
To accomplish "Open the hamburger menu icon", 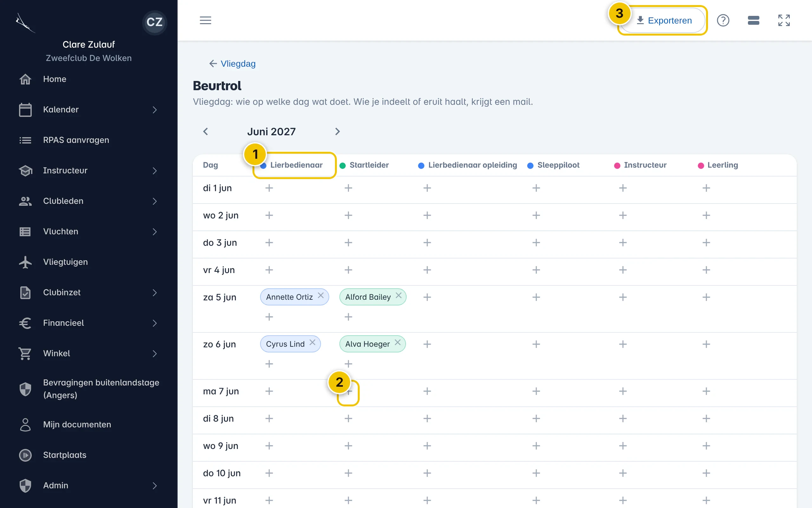I will pos(205,20).
